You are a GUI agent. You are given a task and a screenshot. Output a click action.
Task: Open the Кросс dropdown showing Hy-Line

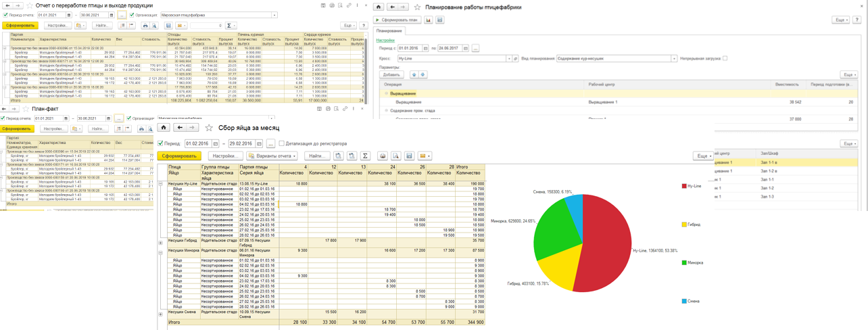509,59
